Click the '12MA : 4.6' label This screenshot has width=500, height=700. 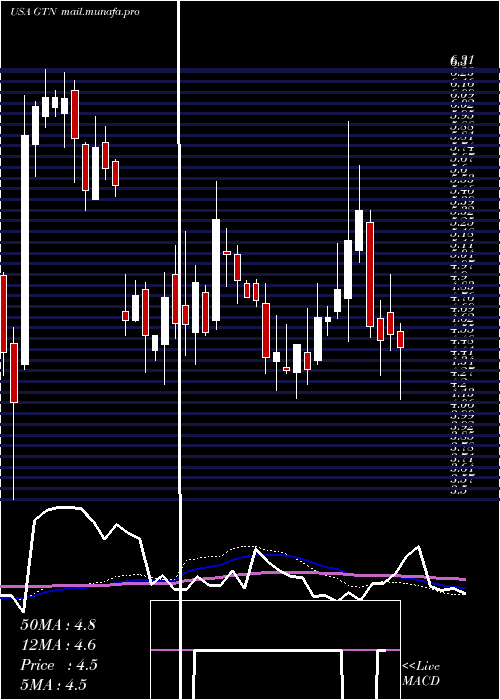pyautogui.click(x=58, y=645)
